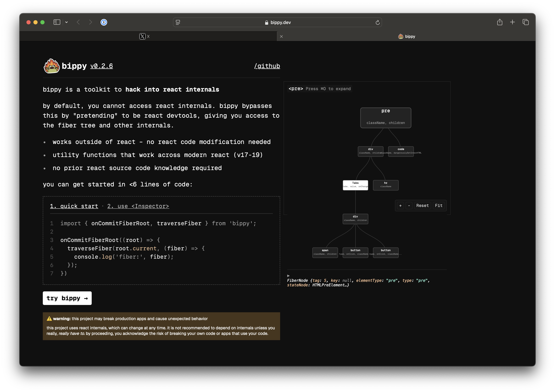Click the bippy flame mascot logo
The image size is (555, 392).
pos(51,66)
